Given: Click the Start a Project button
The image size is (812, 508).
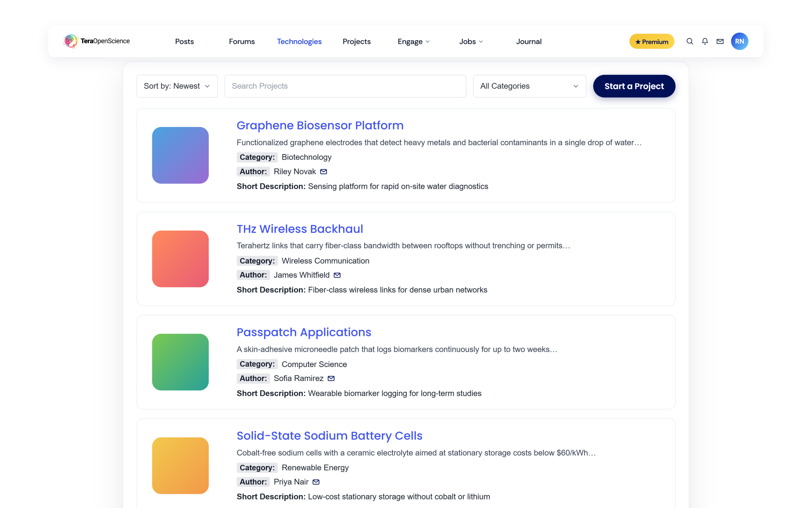Looking at the screenshot, I should pos(634,86).
